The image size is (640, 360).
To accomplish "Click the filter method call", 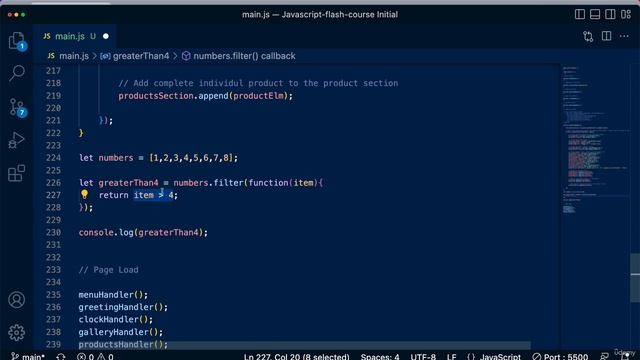I will 229,182.
